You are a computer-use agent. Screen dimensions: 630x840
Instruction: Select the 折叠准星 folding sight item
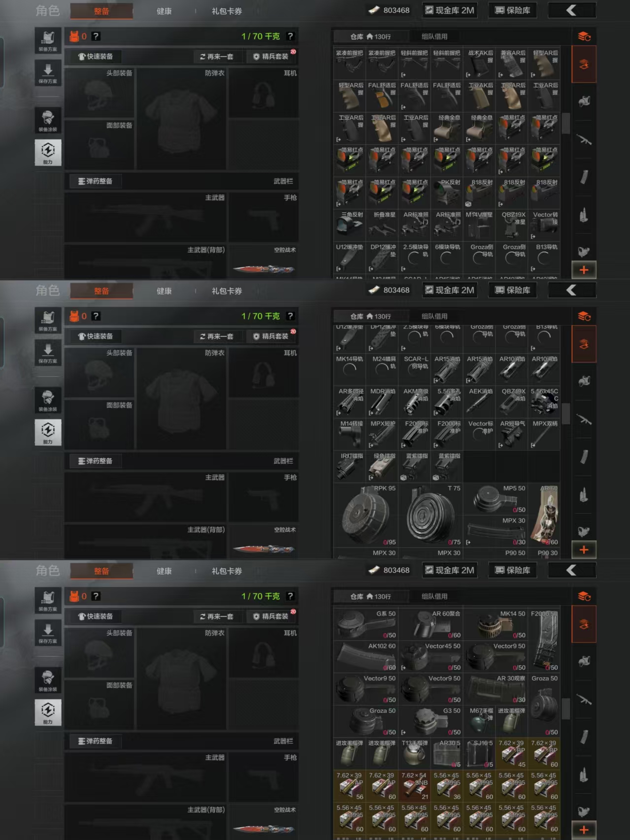click(382, 226)
